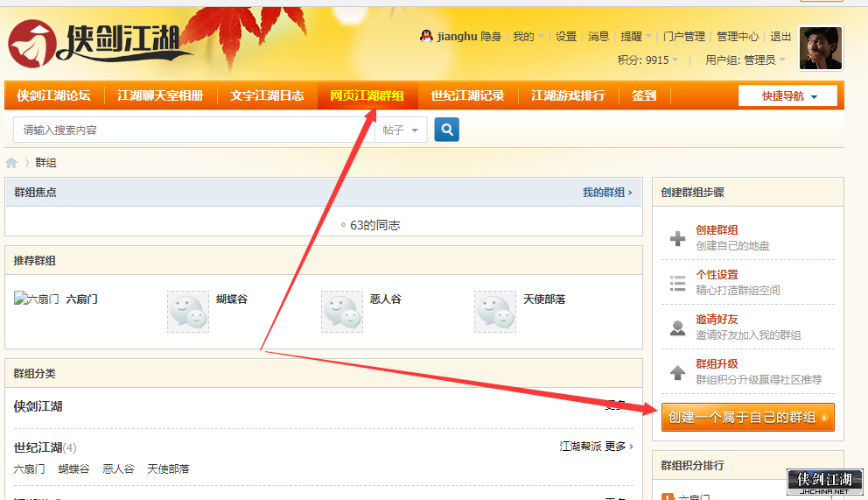The image size is (868, 500).
Task: Click 更多 next to 江湖帮派
Action: [619, 447]
